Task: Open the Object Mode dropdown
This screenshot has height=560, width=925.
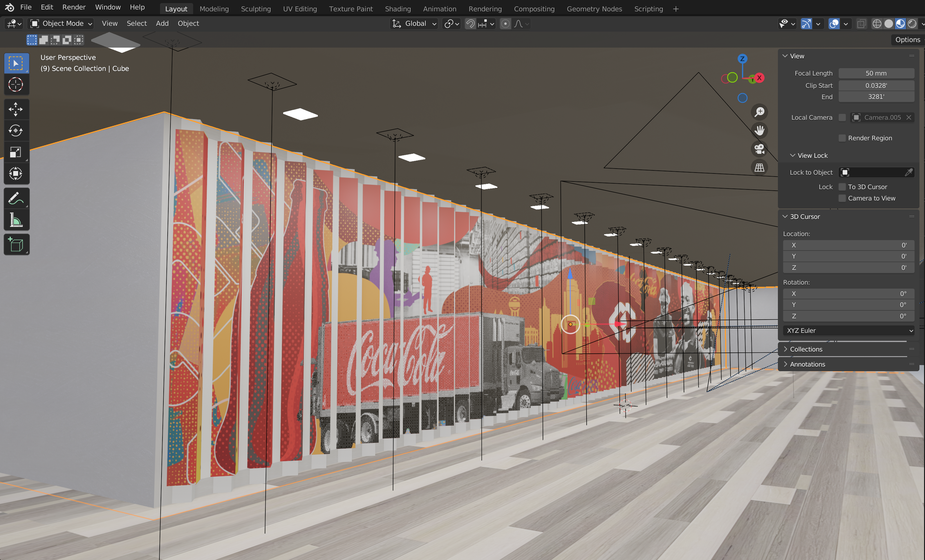Action: point(61,24)
